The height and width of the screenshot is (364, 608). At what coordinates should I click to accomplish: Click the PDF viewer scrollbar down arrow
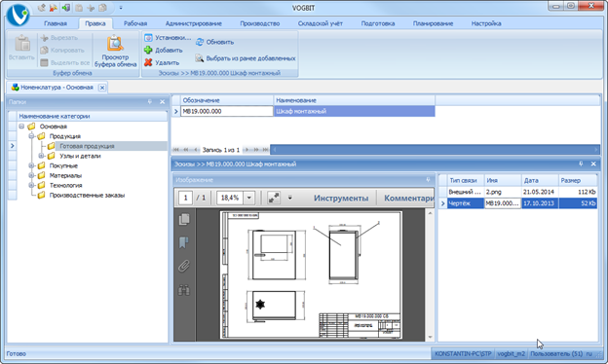point(430,337)
